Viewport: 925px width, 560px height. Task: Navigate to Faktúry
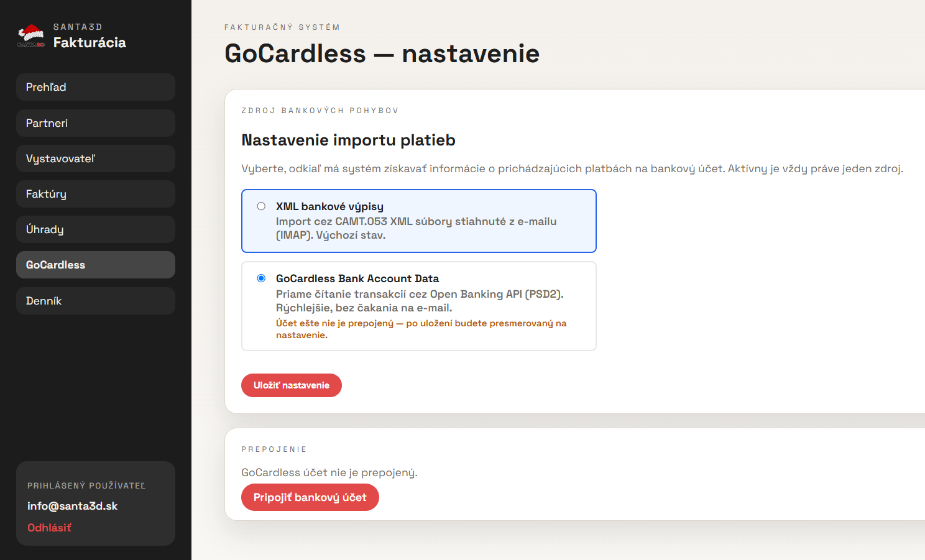[x=96, y=194]
